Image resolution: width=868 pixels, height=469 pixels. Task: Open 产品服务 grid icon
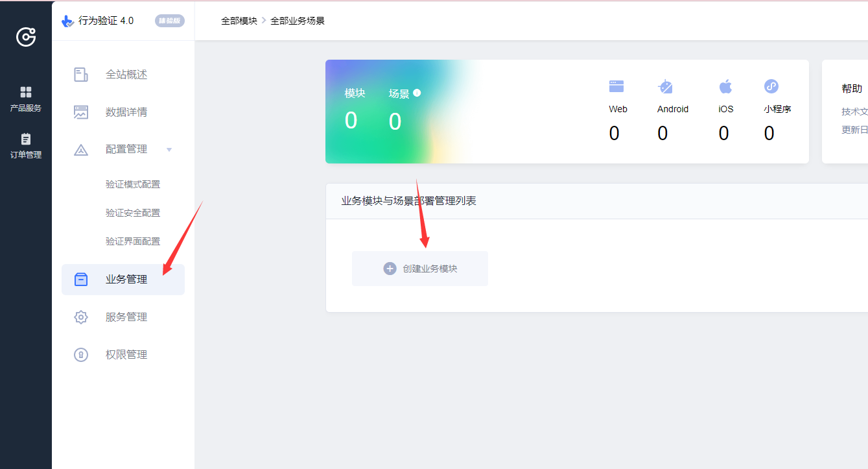tap(26, 91)
